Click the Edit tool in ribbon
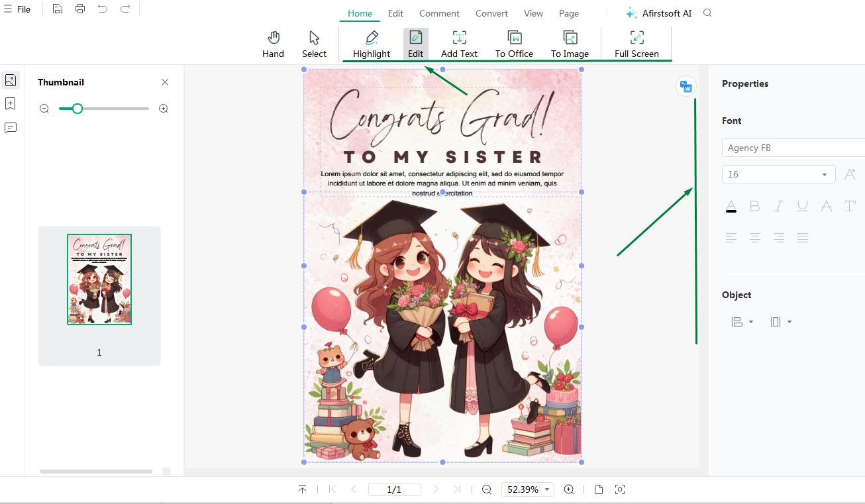Viewport: 865px width, 504px height. [x=415, y=44]
